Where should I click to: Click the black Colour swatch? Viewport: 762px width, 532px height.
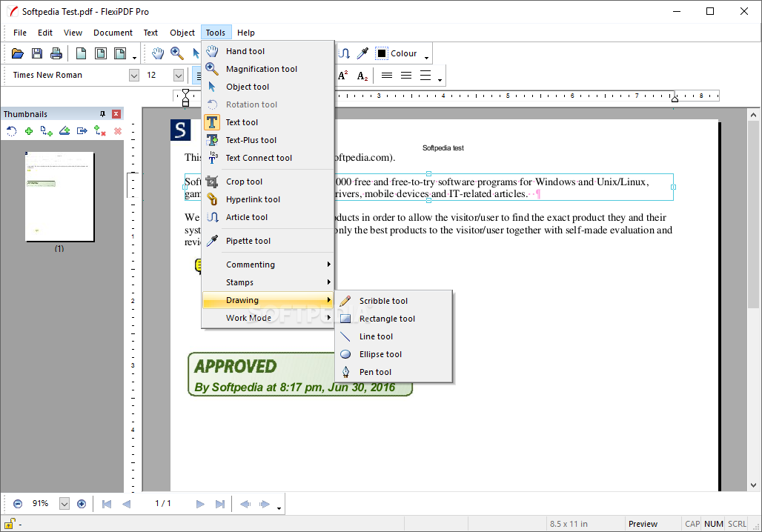382,53
